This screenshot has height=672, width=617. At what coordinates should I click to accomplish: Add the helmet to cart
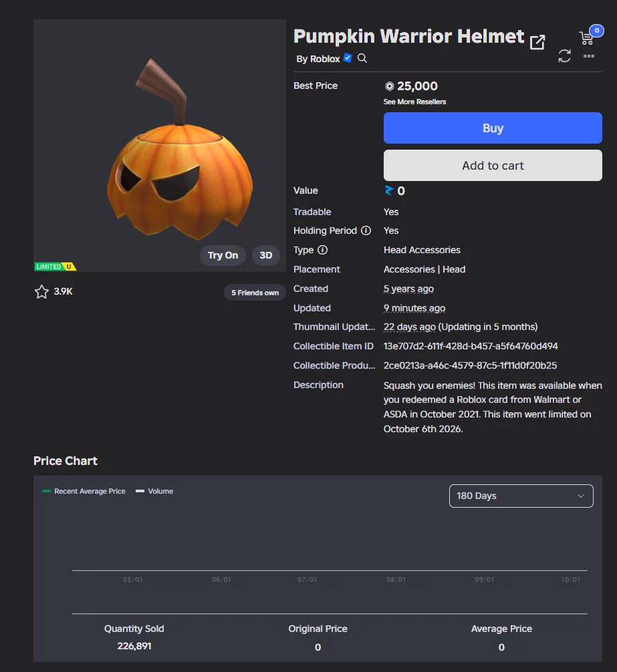pos(493,166)
